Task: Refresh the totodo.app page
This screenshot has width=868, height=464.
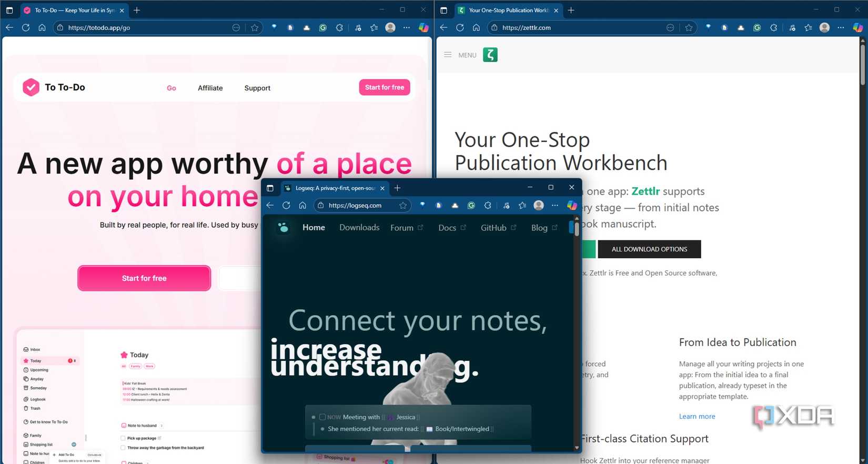Action: pos(26,27)
